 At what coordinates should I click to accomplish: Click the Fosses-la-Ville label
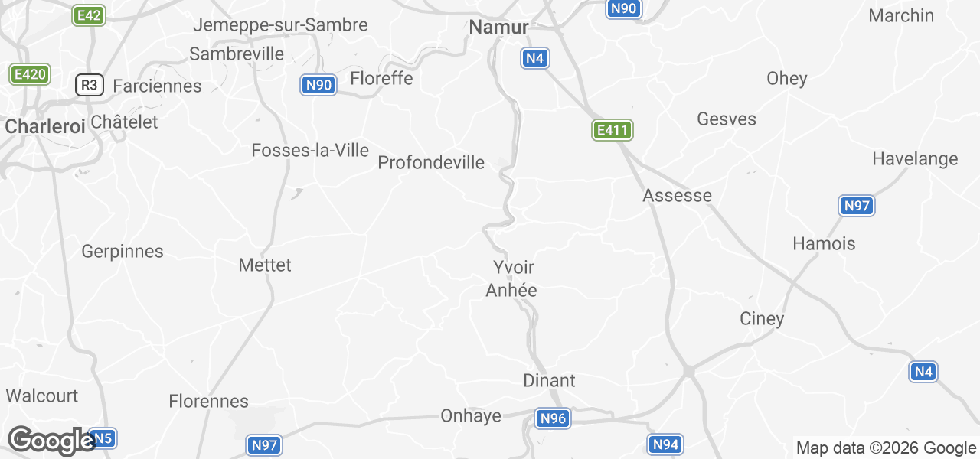pyautogui.click(x=310, y=151)
